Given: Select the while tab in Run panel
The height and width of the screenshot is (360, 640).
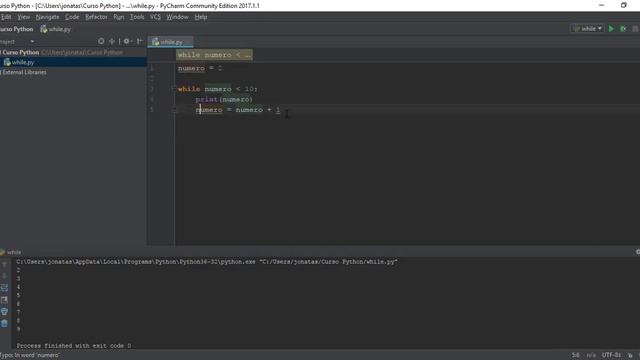Looking at the screenshot, I should (11, 252).
